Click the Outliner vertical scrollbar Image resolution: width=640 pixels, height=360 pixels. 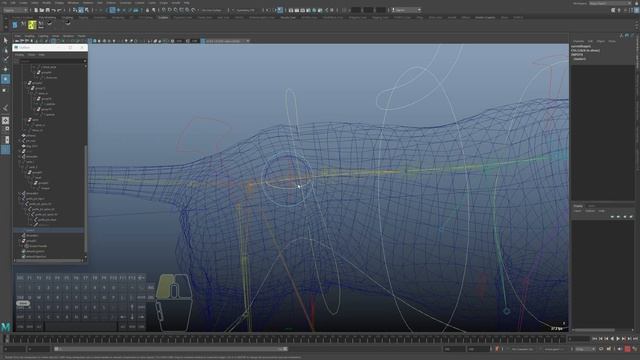85,199
